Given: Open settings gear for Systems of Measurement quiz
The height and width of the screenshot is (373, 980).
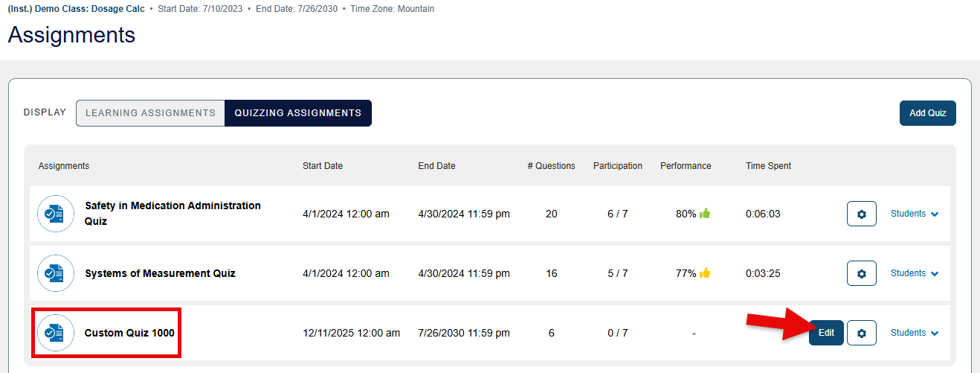Looking at the screenshot, I should coord(861,273).
